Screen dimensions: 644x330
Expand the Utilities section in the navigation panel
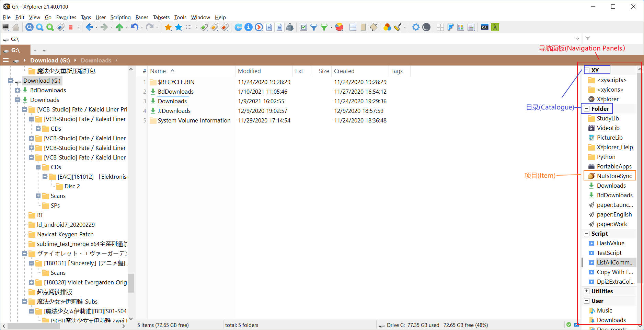point(587,291)
